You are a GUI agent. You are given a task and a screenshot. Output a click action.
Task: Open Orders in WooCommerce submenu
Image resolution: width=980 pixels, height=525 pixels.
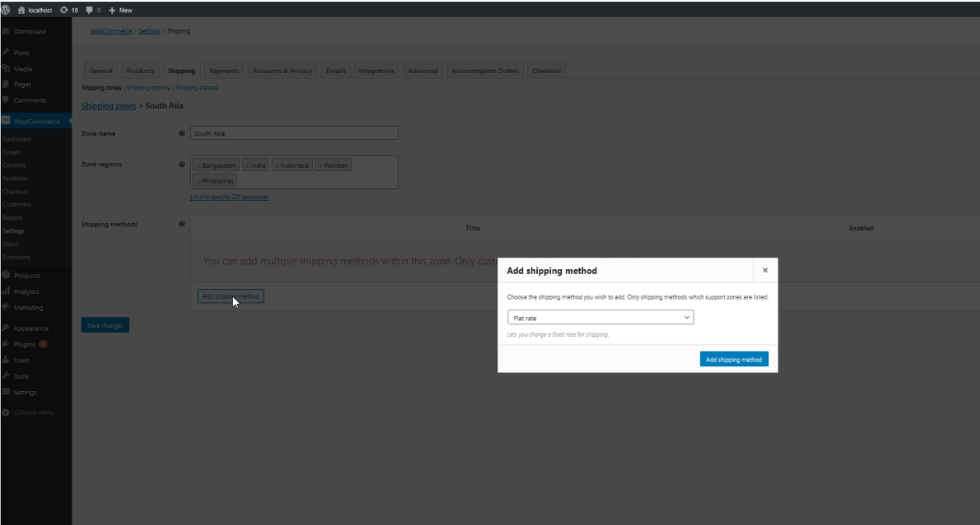[11, 152]
